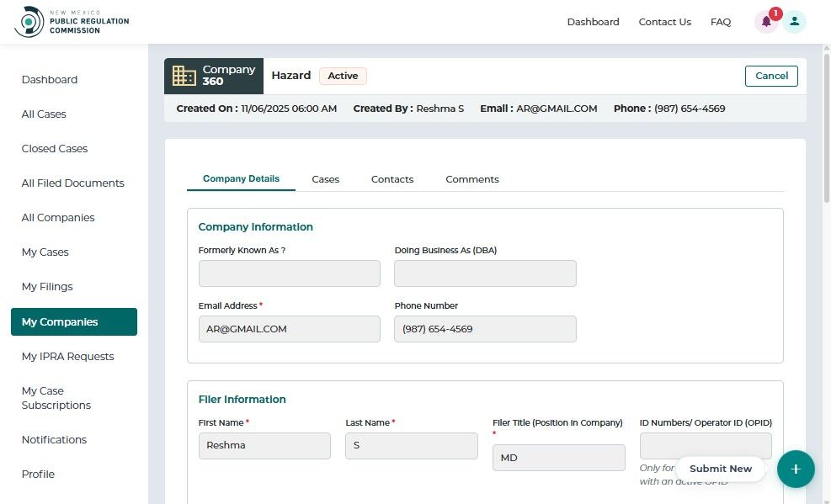Open the user profile avatar icon
The width and height of the screenshot is (831, 504).
click(x=794, y=22)
